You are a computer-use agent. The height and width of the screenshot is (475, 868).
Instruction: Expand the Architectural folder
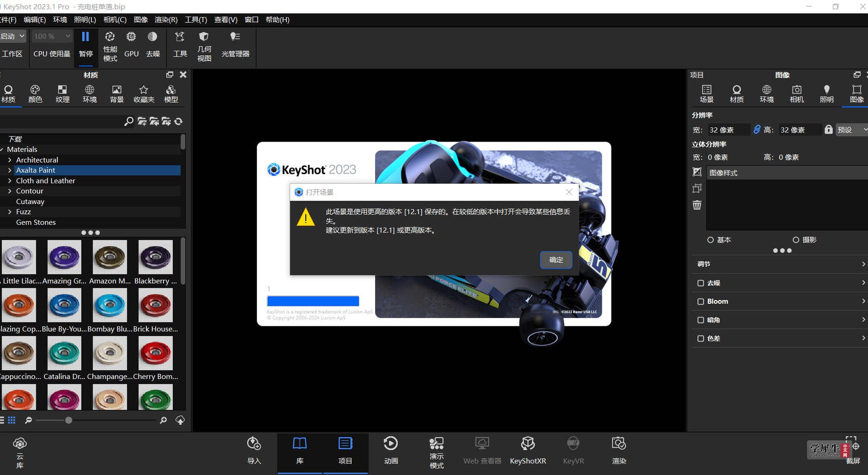pos(10,160)
